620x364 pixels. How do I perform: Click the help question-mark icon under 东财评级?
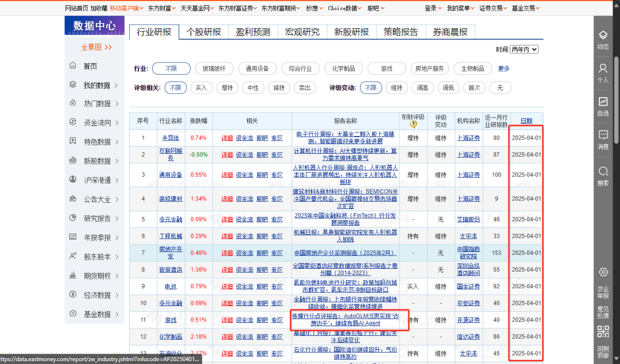[x=413, y=124]
